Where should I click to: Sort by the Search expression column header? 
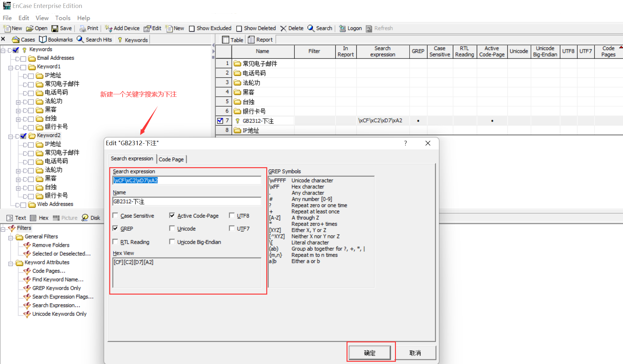pyautogui.click(x=383, y=51)
